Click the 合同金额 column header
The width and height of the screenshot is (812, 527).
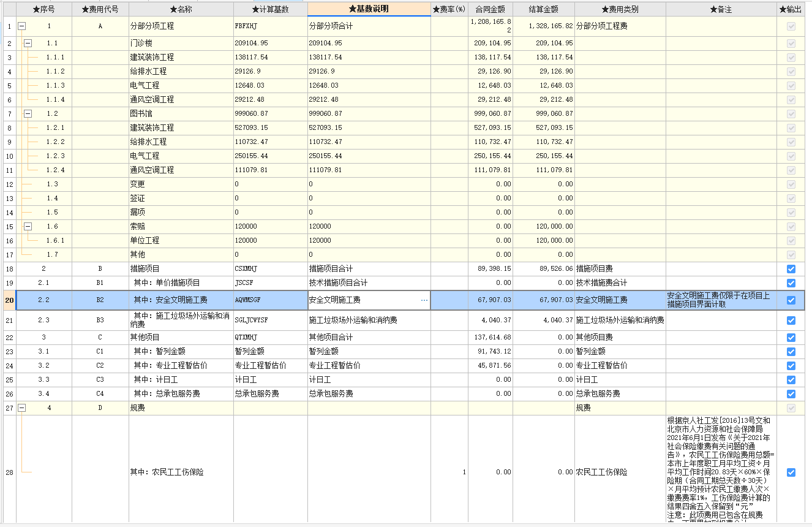(491, 9)
